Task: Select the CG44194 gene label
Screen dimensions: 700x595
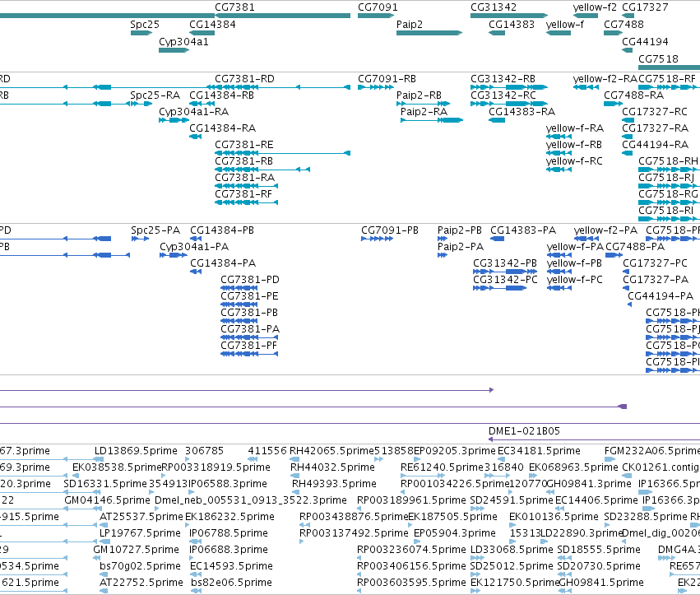Action: pyautogui.click(x=645, y=41)
